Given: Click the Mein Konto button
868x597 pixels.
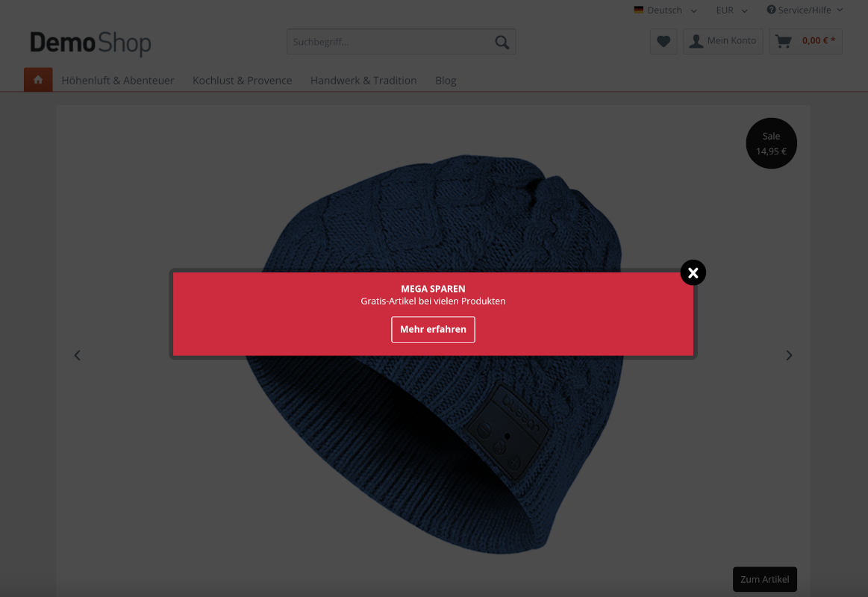Looking at the screenshot, I should coord(723,42).
